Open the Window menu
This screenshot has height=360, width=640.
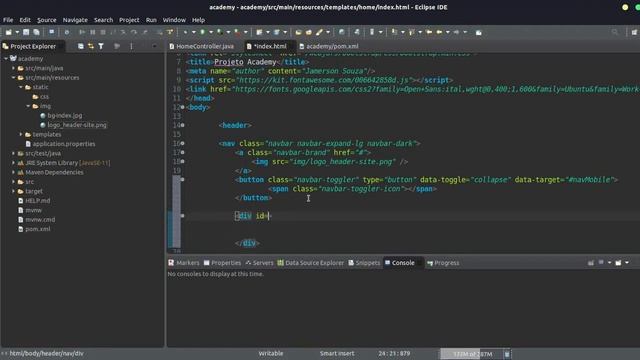tap(174, 20)
